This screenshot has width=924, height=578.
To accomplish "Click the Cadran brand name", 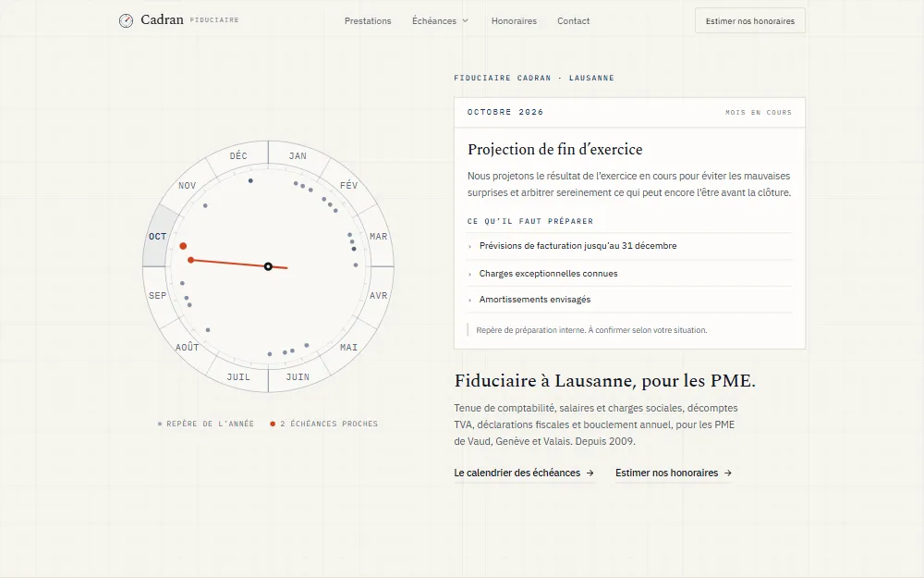I will [162, 20].
